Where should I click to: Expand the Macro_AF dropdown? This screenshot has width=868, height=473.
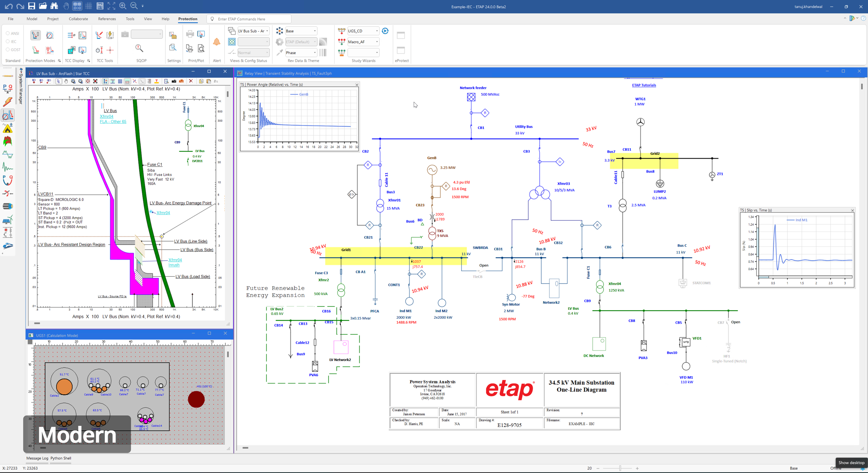tap(376, 42)
